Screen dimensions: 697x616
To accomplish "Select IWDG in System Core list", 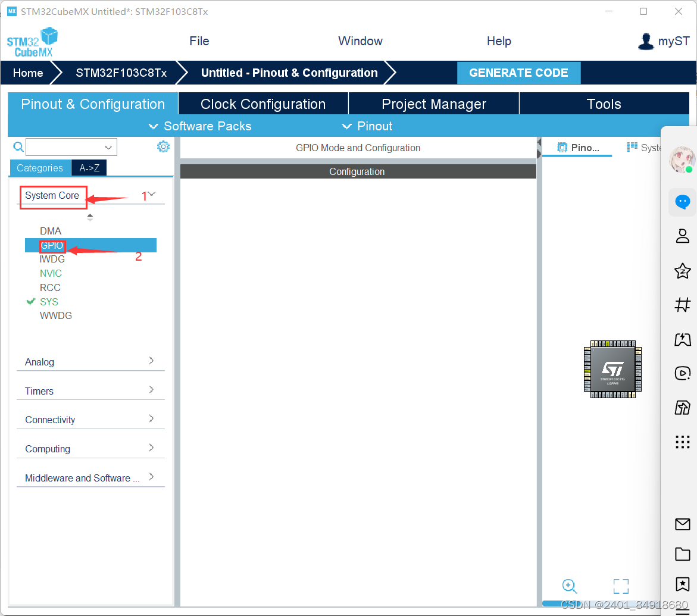I will pyautogui.click(x=52, y=259).
